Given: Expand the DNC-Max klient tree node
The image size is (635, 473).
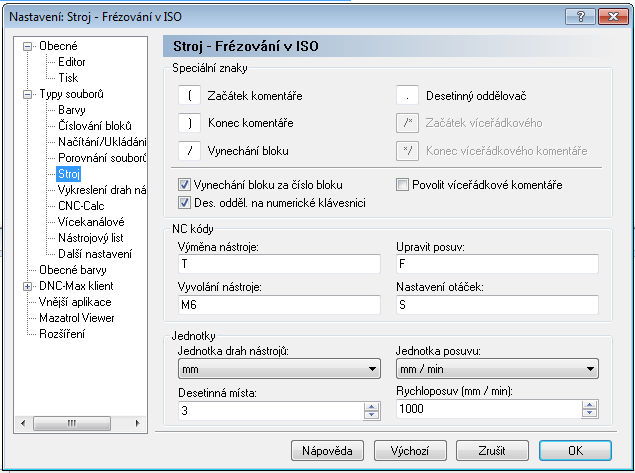Looking at the screenshot, I should click(x=27, y=286).
